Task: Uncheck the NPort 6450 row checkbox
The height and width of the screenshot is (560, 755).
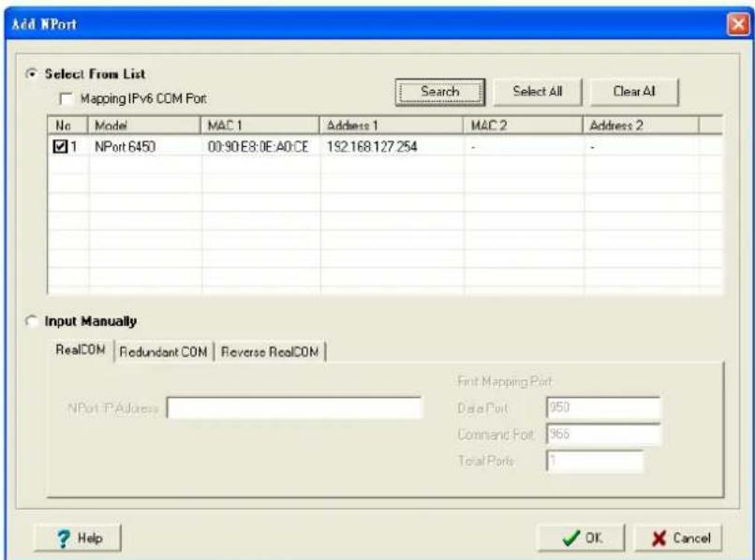Action: 60,146
